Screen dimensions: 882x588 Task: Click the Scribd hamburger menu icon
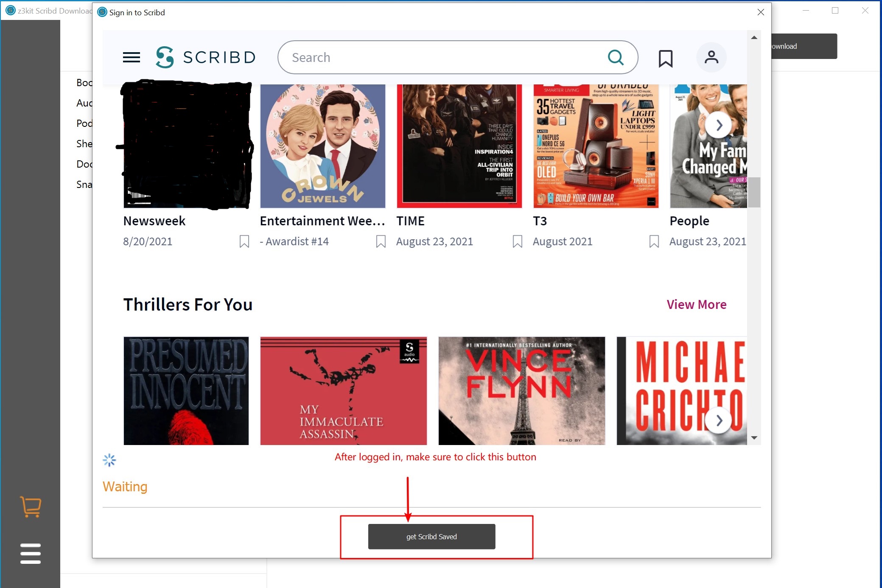click(131, 56)
